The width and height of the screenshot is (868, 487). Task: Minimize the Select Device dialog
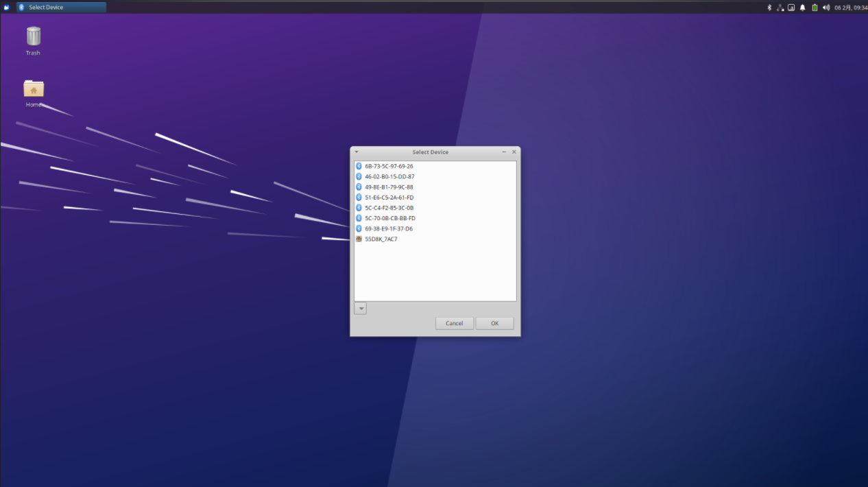click(x=504, y=152)
